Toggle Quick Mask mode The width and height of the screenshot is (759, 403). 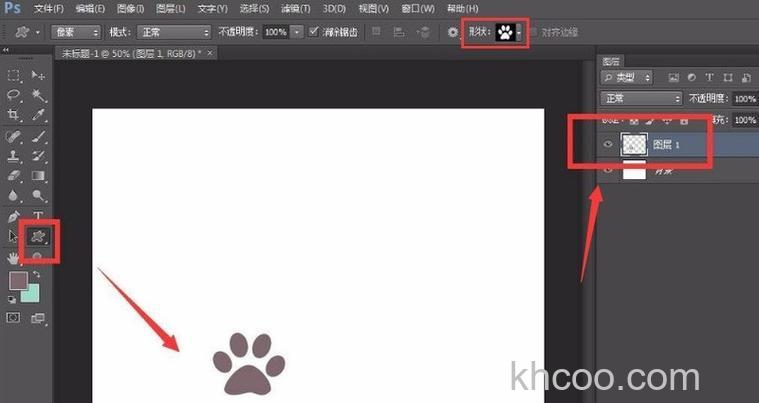point(13,318)
